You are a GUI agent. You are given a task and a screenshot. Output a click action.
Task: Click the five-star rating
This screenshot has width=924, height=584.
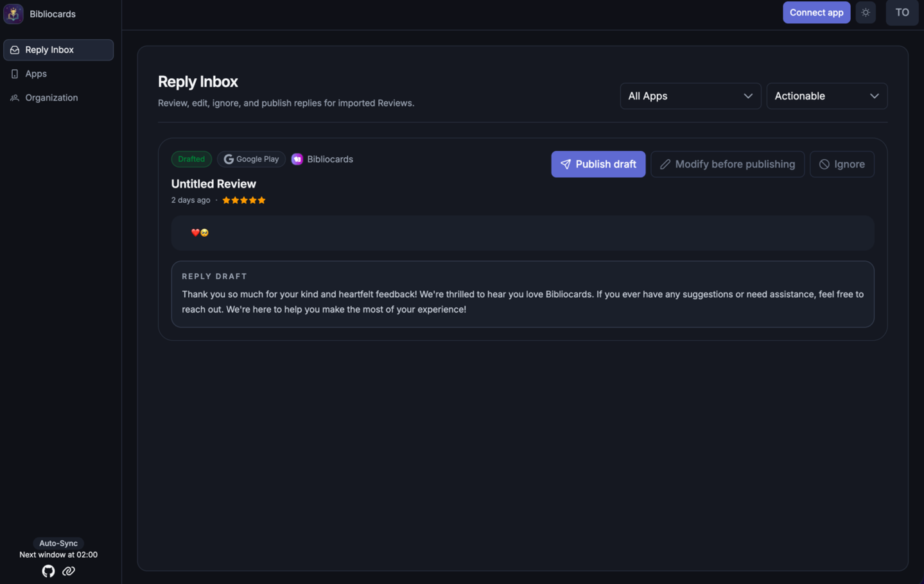pyautogui.click(x=244, y=200)
